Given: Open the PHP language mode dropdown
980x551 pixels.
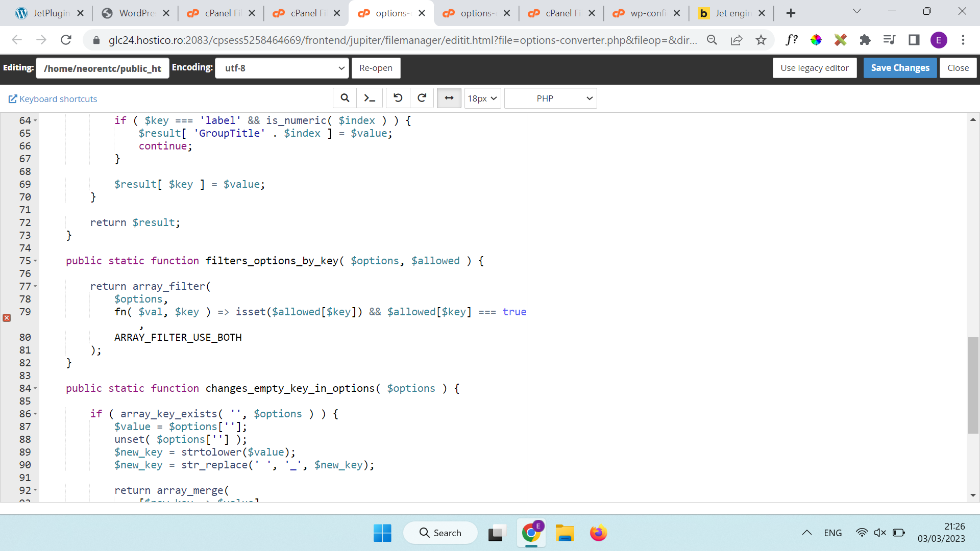Looking at the screenshot, I should [550, 98].
